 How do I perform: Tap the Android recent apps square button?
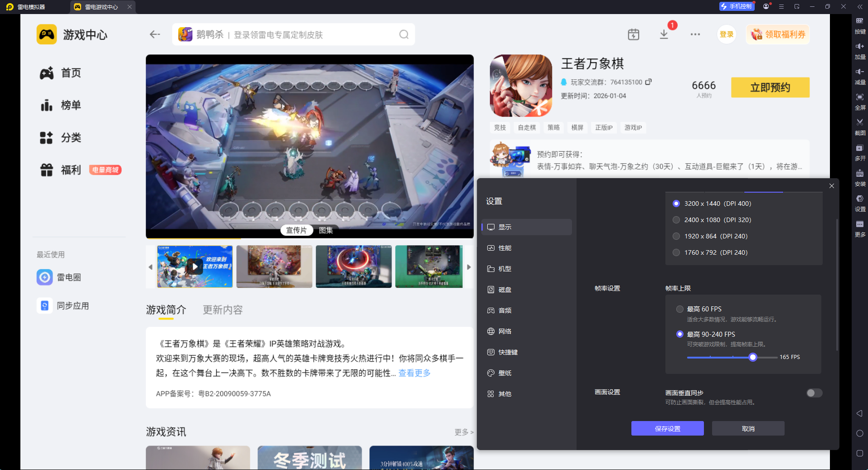coord(859,453)
